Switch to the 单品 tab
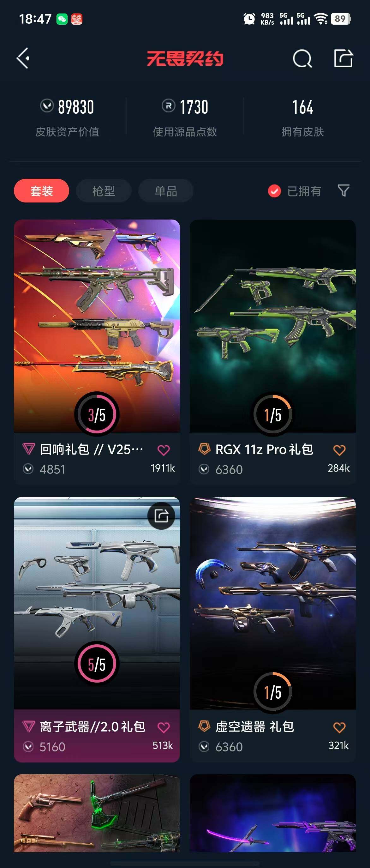This screenshot has width=370, height=868. 166,191
